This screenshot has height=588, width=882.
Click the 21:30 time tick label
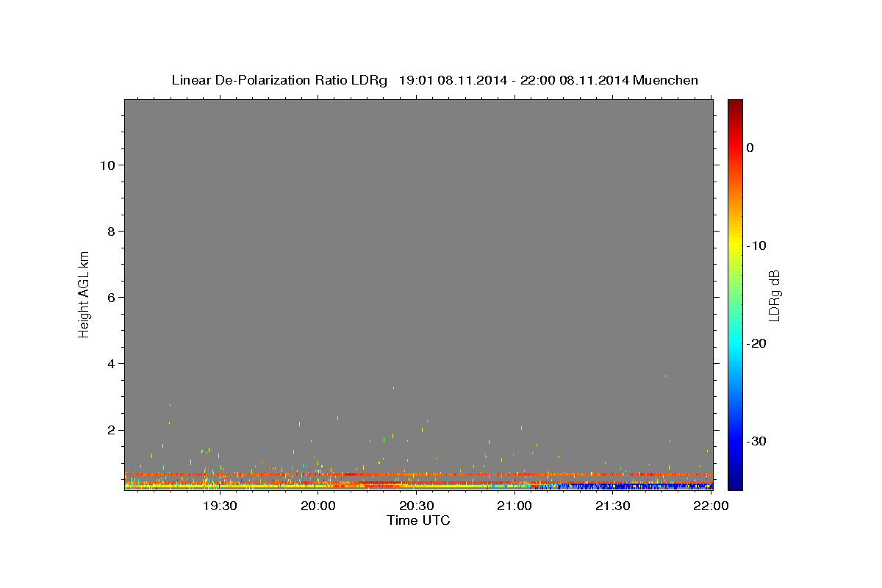click(613, 506)
